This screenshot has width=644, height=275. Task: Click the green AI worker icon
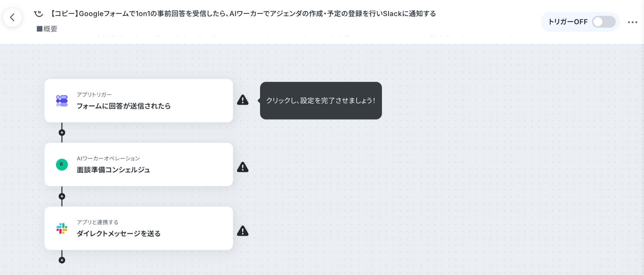point(62,164)
